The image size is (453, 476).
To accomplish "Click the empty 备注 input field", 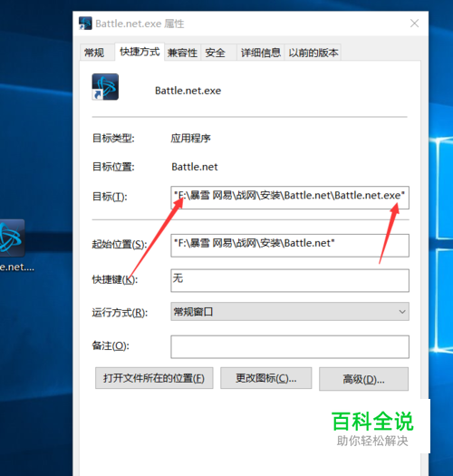I will [x=290, y=346].
